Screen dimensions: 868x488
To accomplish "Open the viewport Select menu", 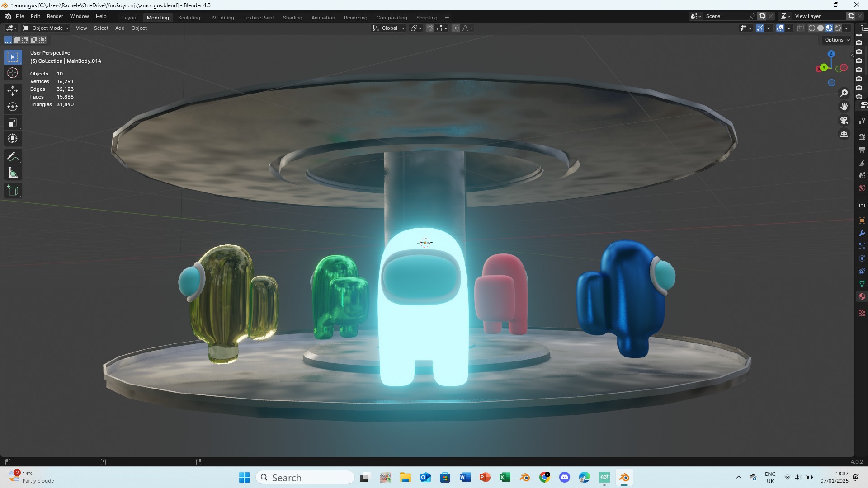I will click(x=101, y=28).
